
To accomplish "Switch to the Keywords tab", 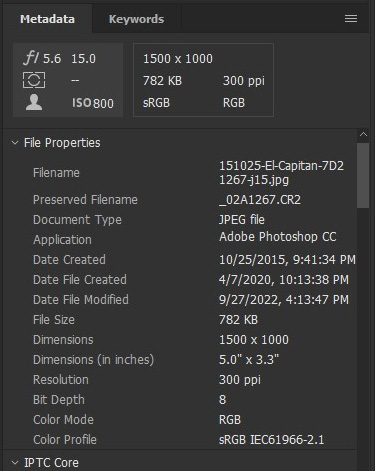I will tap(136, 19).
